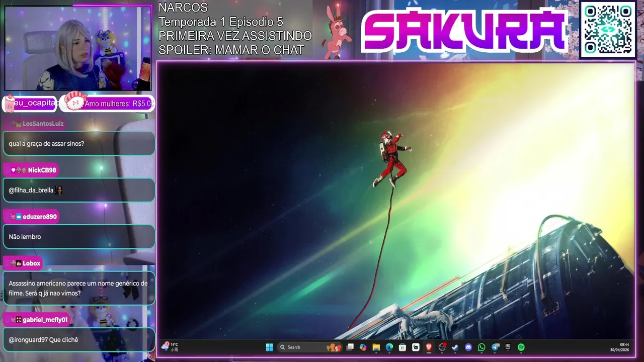The image size is (644, 362).
Task: Open the Windows Start menu
Action: (269, 347)
